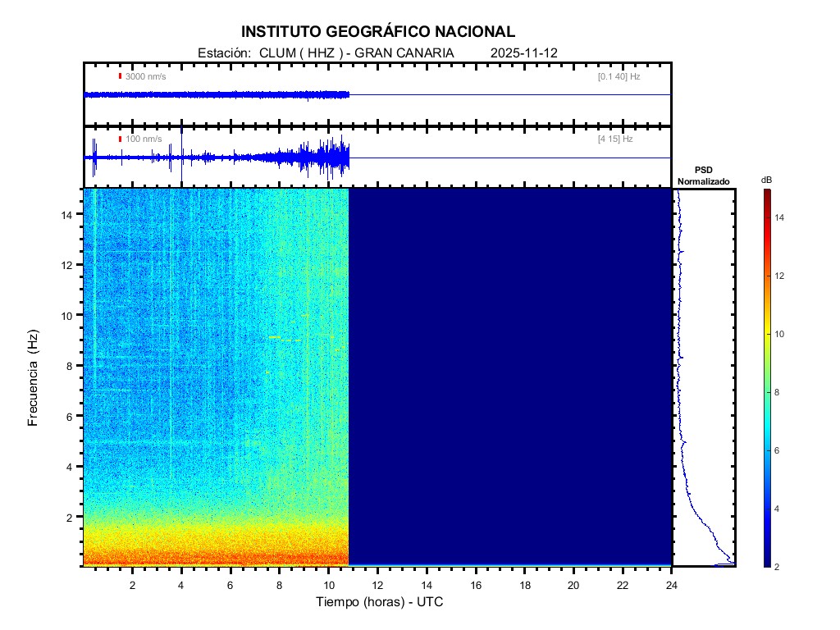Click the Frecuencia (Hz) axis label
The height and width of the screenshot is (630, 840).
coord(34,377)
